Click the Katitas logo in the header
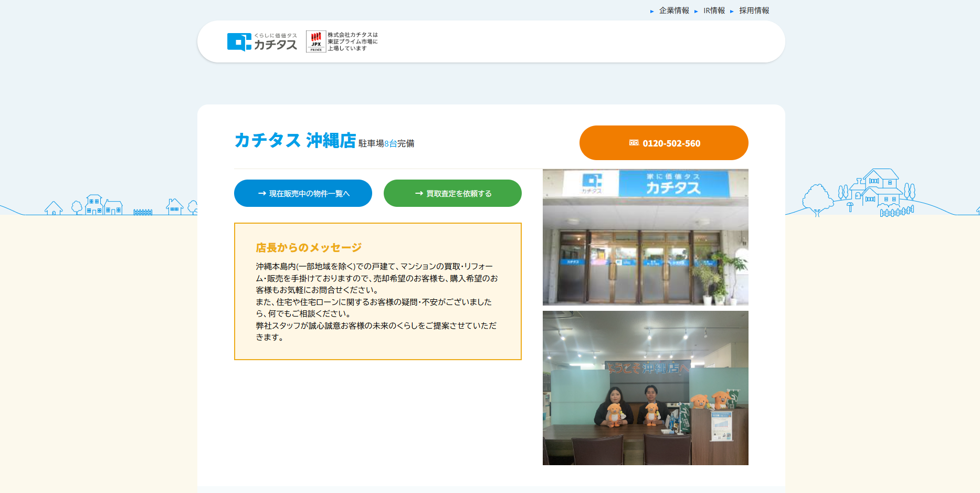 pyautogui.click(x=262, y=42)
